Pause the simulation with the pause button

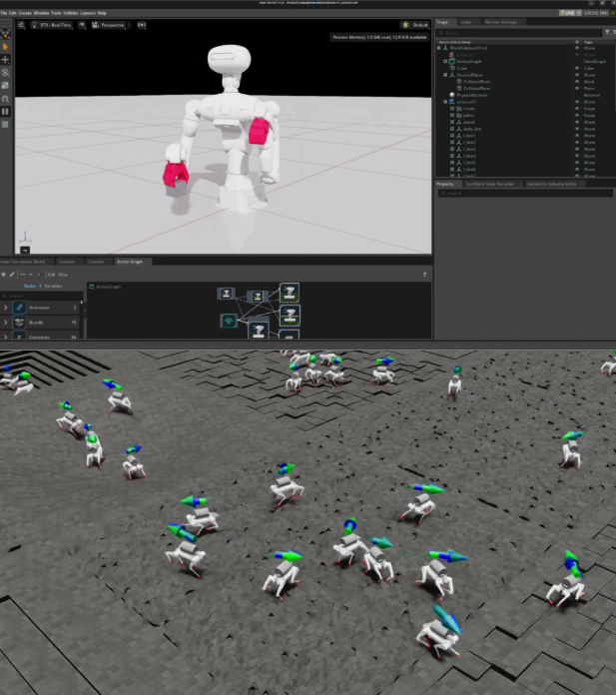(x=5, y=111)
